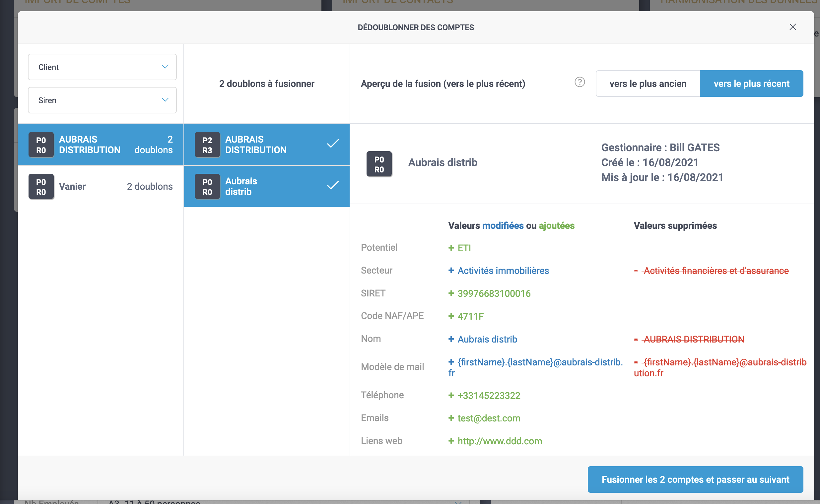Image resolution: width=820 pixels, height=504 pixels.
Task: Open the Client dropdown
Action: (102, 67)
